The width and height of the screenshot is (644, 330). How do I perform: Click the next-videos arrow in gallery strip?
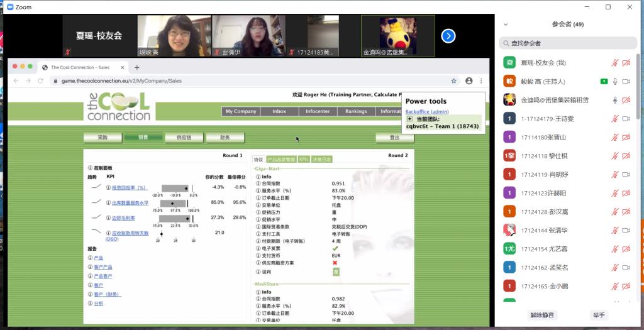[x=448, y=36]
